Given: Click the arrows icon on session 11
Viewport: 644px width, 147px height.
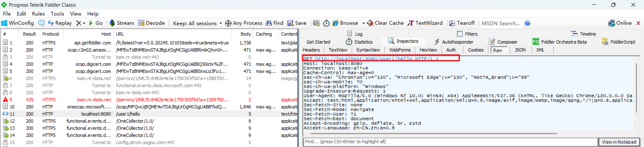Looking at the screenshot, I should coord(5,114).
